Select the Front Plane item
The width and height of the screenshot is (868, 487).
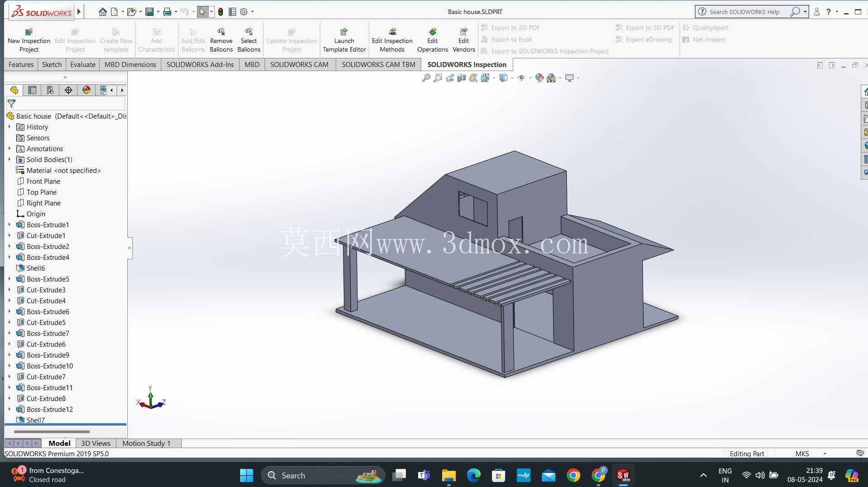pos(43,181)
